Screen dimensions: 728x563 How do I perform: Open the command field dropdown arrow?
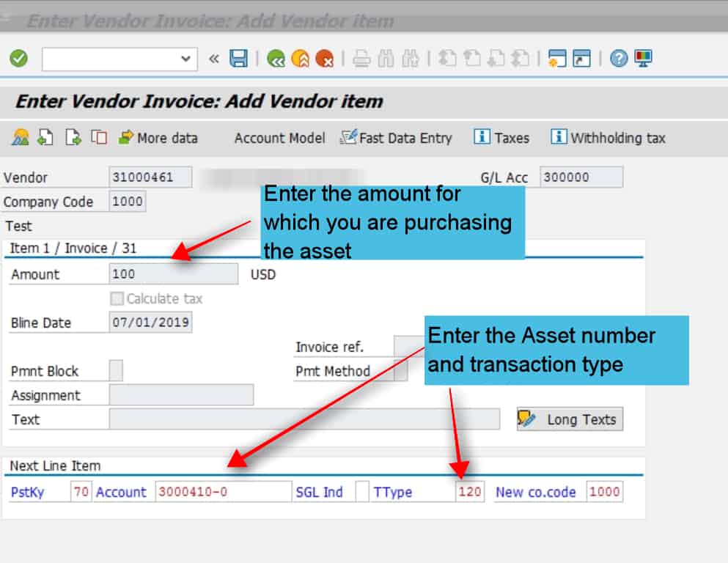(x=185, y=59)
